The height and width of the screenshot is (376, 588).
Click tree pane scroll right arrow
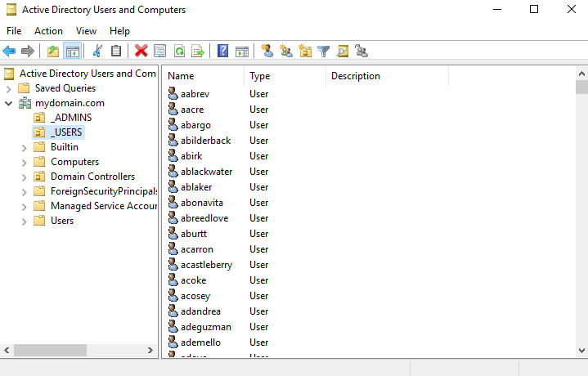(x=150, y=350)
